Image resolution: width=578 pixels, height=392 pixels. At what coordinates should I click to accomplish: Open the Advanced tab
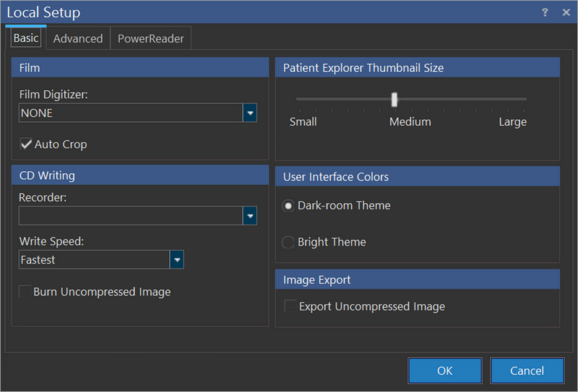78,39
